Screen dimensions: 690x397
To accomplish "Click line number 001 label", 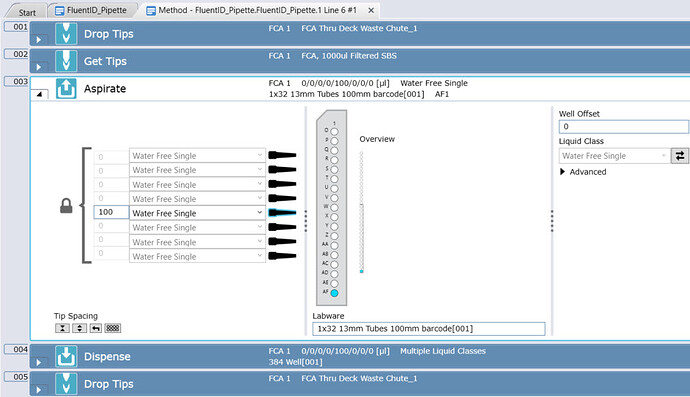I will [x=16, y=27].
